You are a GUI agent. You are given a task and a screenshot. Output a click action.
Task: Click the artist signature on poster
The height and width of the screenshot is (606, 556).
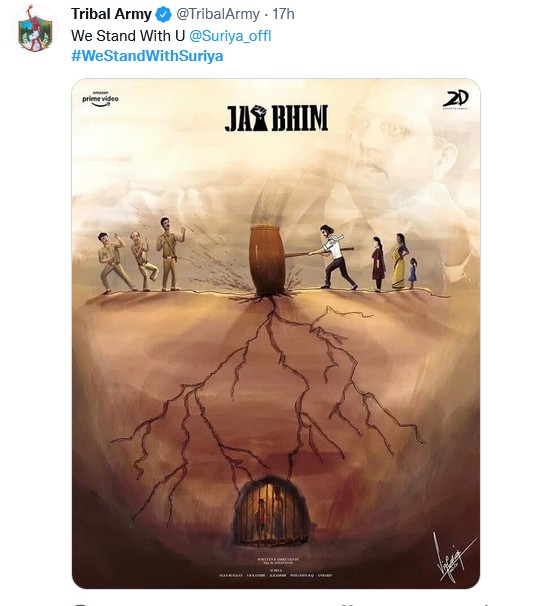click(x=453, y=557)
